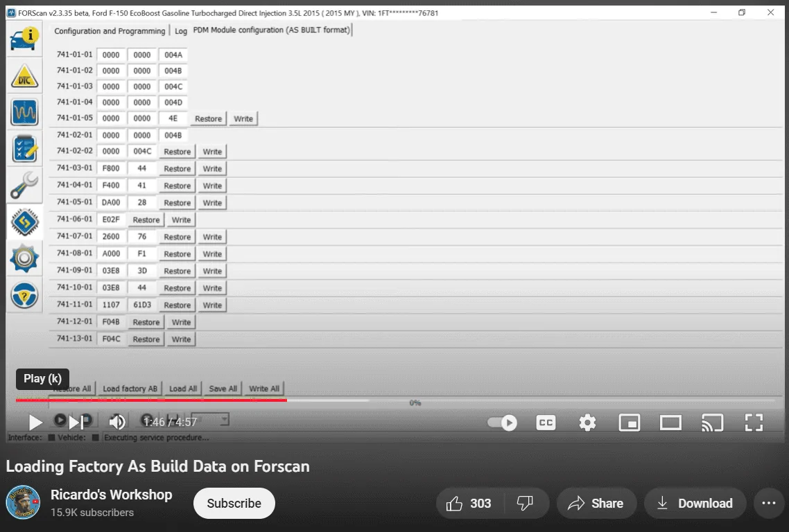The image size is (789, 532).
Task: Open the Ricardo's Workshop channel name link
Action: tap(111, 495)
